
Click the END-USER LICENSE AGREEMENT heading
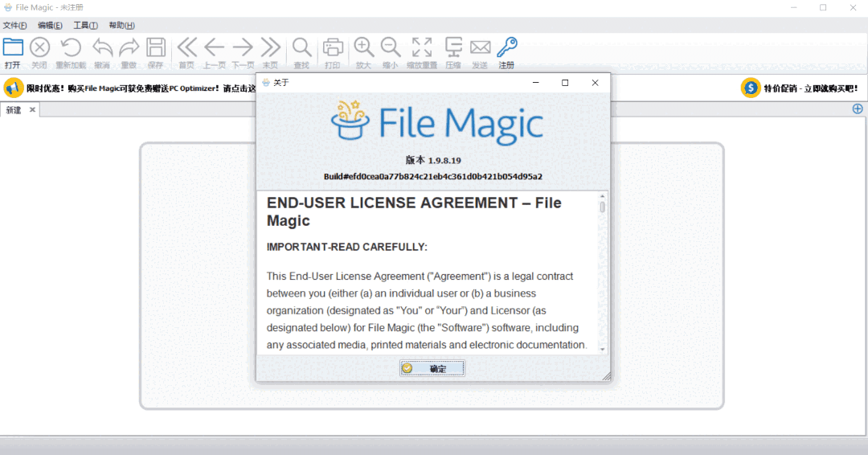414,211
